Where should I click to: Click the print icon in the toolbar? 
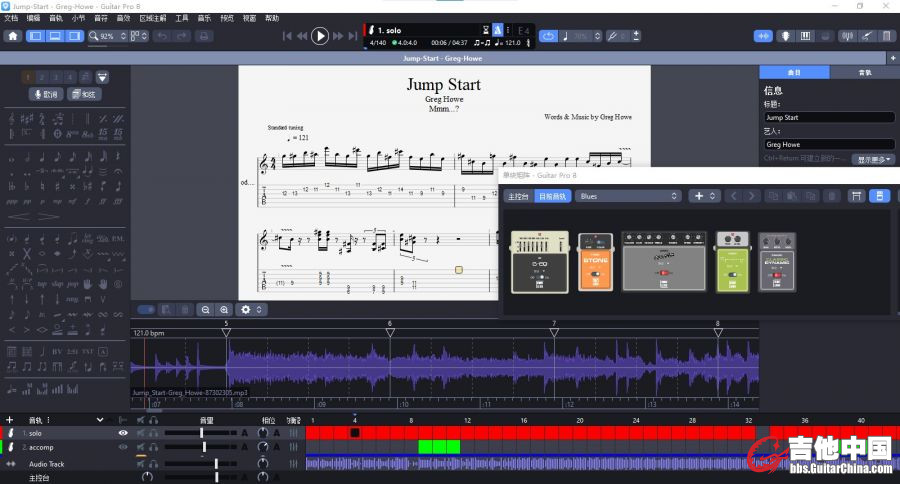click(204, 36)
